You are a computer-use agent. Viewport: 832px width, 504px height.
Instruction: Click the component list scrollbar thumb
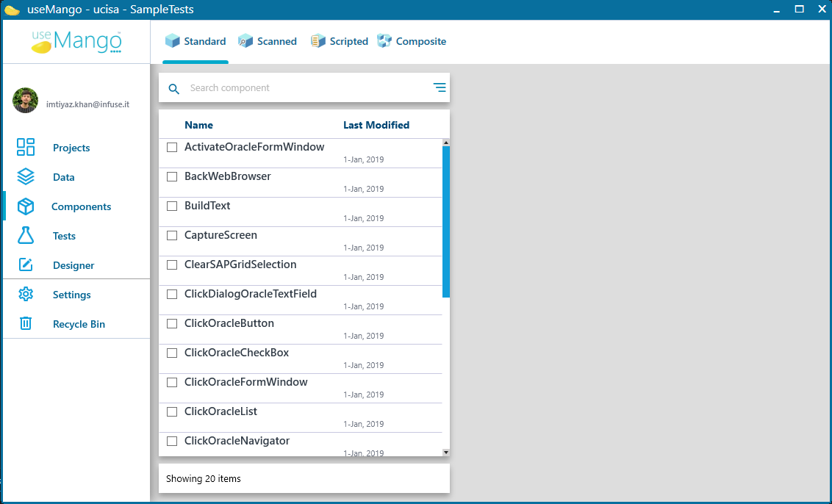[x=445, y=222]
